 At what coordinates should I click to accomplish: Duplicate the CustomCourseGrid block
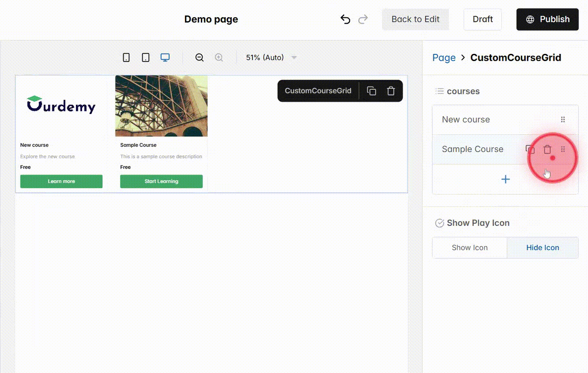coord(371,91)
